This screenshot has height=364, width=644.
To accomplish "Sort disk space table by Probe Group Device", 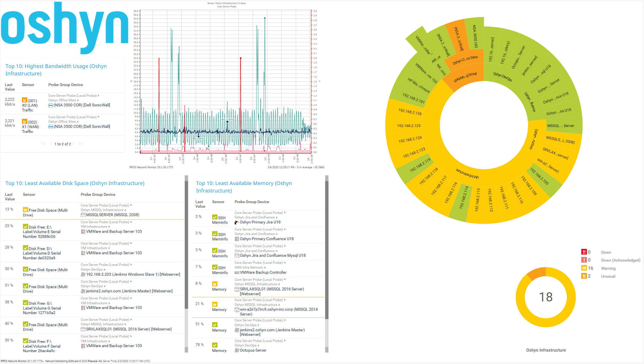I will tap(98, 194).
